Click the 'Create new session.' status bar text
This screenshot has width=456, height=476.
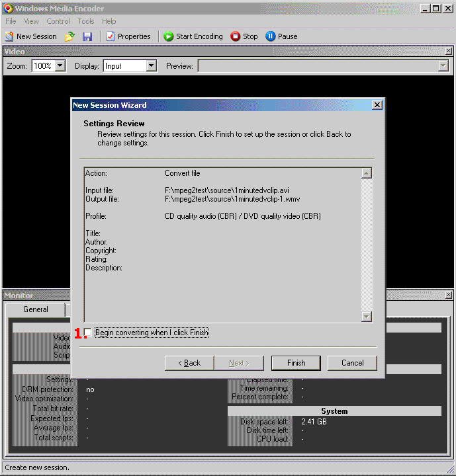coord(37,467)
